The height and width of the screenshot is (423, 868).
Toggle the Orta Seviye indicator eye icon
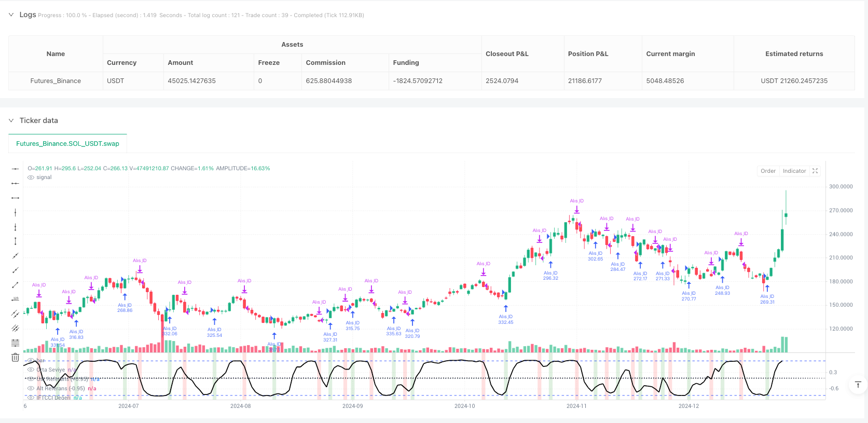pyautogui.click(x=31, y=370)
